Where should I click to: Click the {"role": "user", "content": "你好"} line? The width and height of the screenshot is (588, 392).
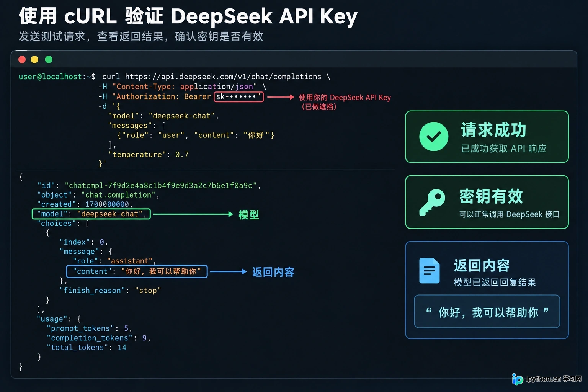point(196,135)
